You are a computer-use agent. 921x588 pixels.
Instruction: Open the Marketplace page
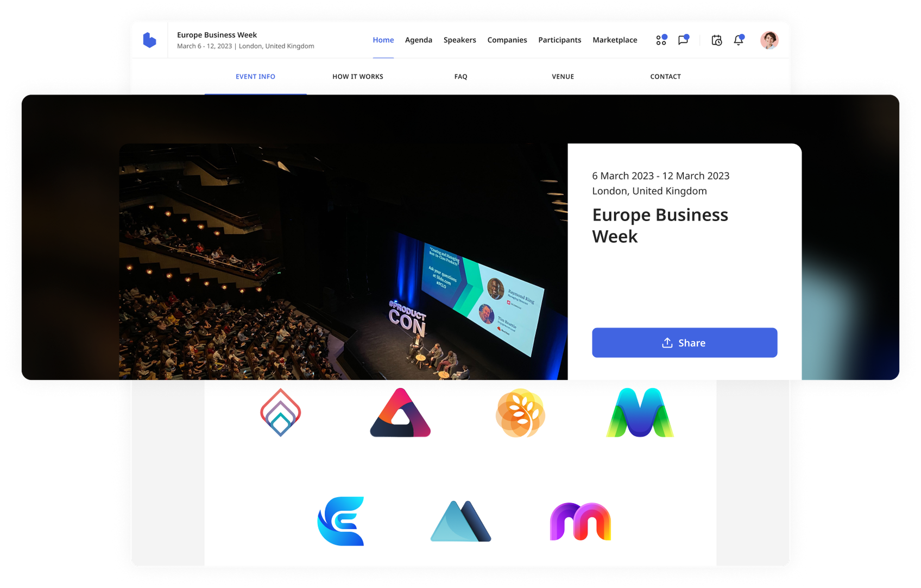tap(615, 40)
